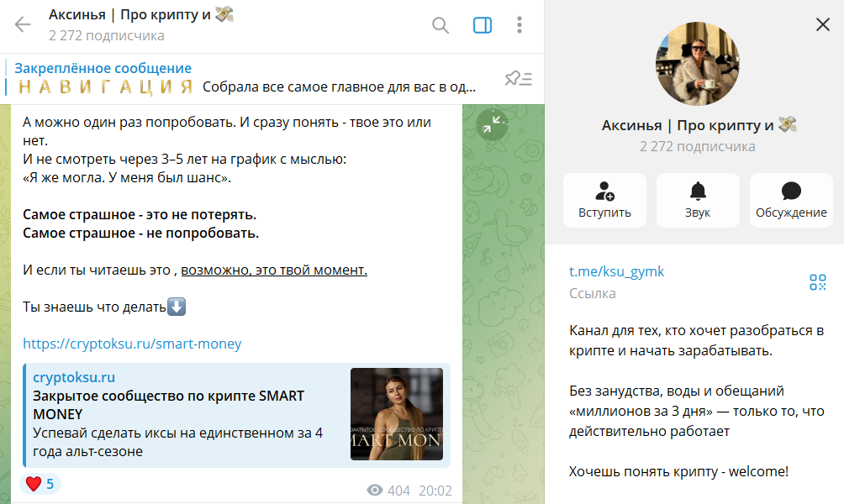Toggle channel sound with Звук button
Viewport: 844px width, 504px height.
(x=698, y=200)
